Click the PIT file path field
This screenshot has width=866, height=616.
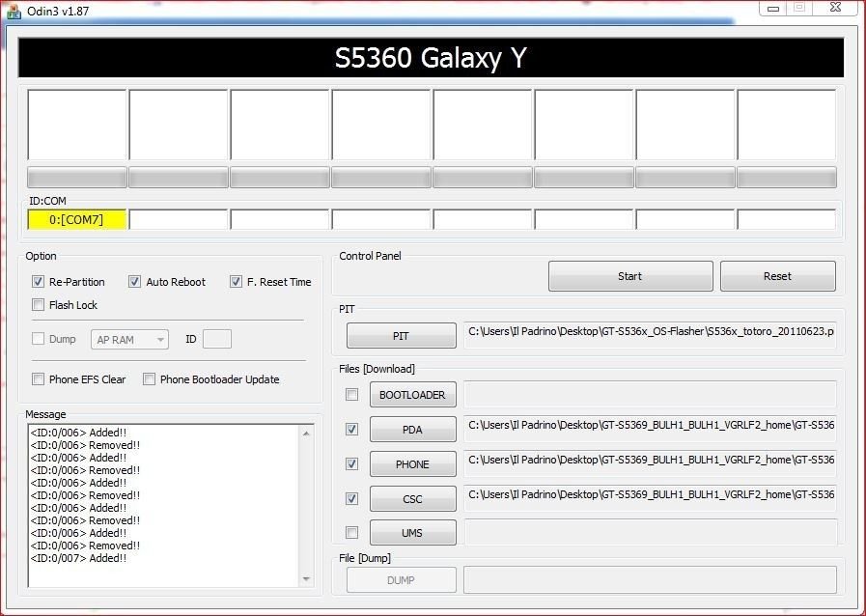click(650, 335)
